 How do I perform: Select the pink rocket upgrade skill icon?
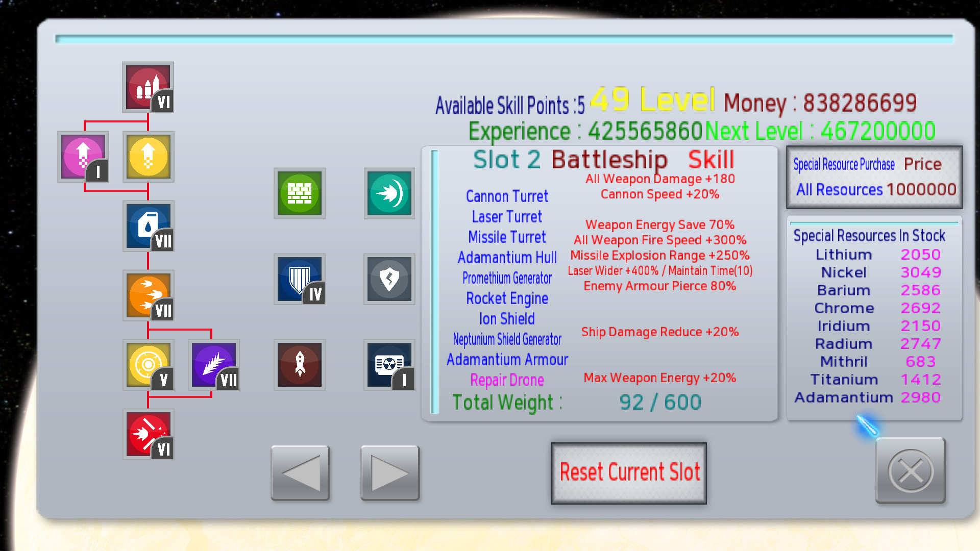[83, 157]
